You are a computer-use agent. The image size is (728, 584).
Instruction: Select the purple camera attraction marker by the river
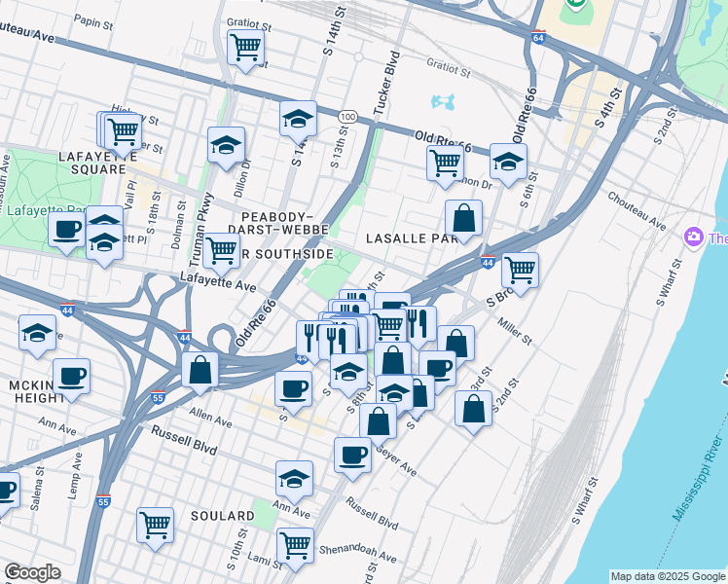pyautogui.click(x=694, y=237)
